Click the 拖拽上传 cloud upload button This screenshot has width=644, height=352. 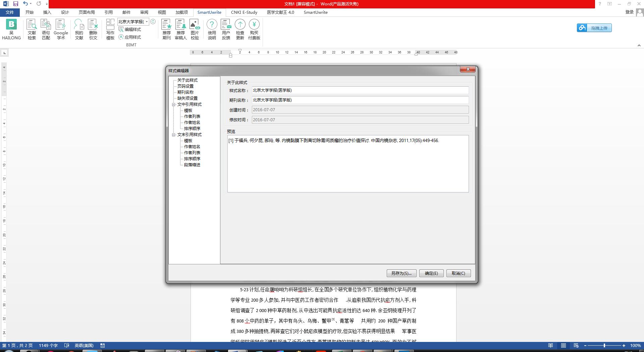click(594, 28)
